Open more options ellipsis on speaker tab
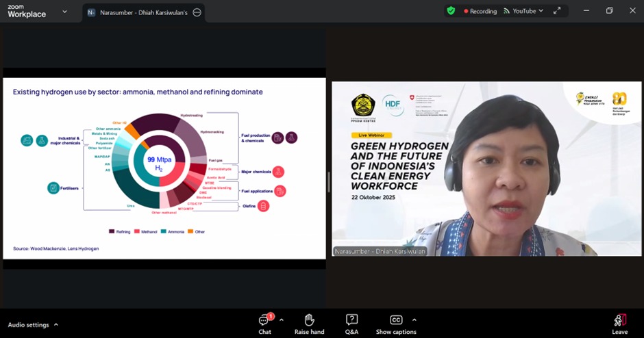 click(x=197, y=12)
